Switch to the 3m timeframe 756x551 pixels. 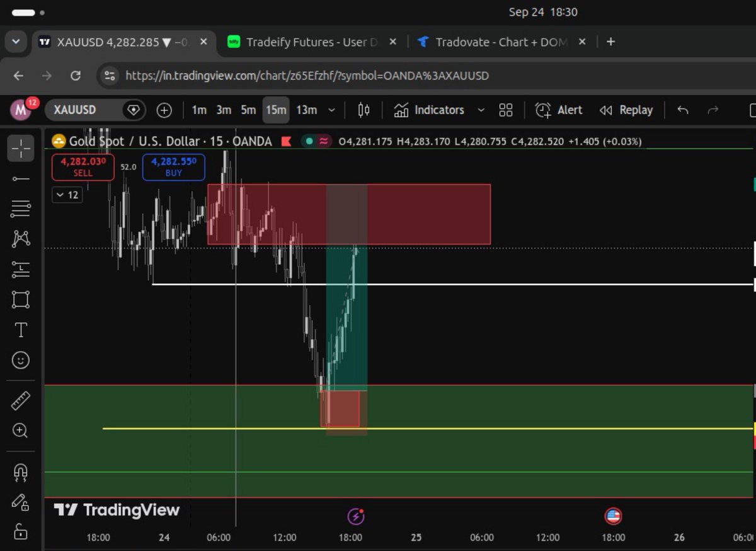click(224, 110)
